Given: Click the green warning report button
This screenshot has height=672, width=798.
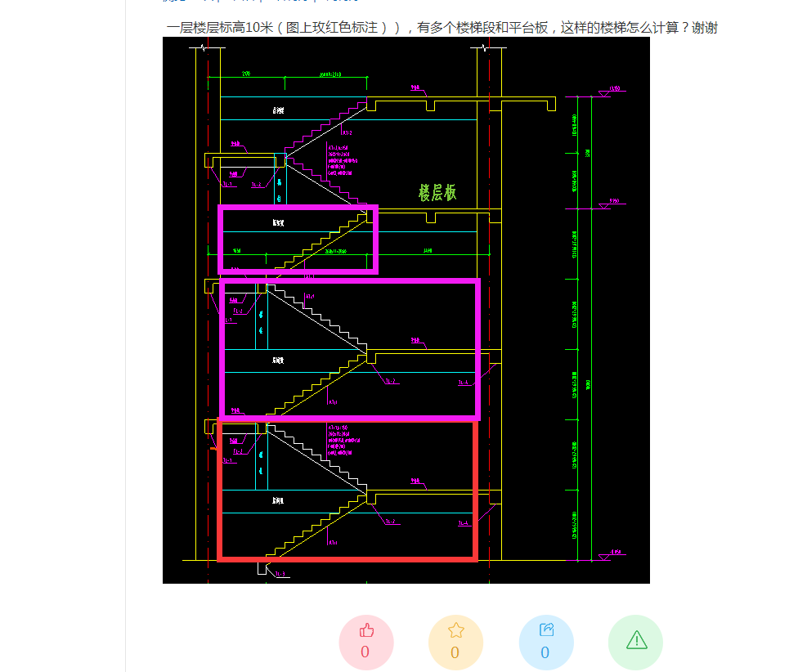Looking at the screenshot, I should [x=635, y=642].
